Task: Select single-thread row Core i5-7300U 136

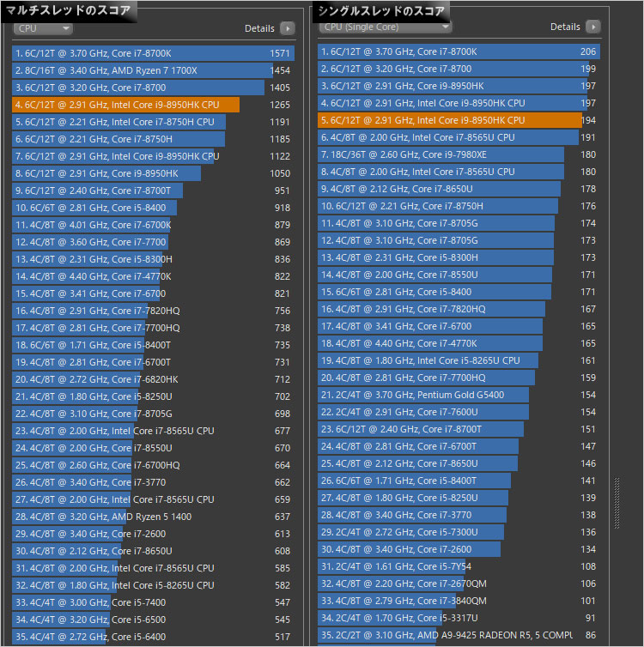Action: (x=459, y=532)
